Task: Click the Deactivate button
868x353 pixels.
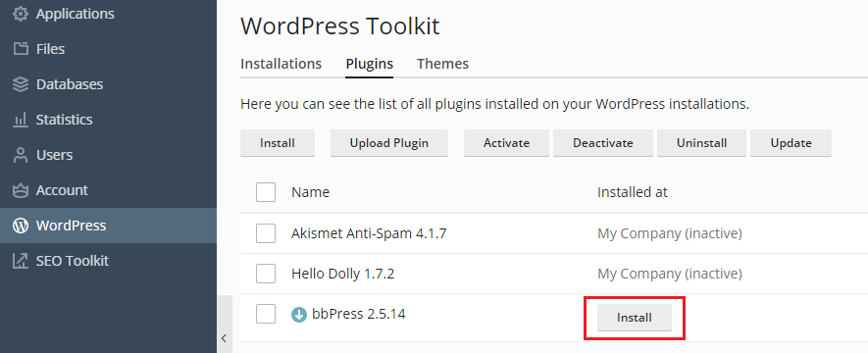Action: pos(603,143)
